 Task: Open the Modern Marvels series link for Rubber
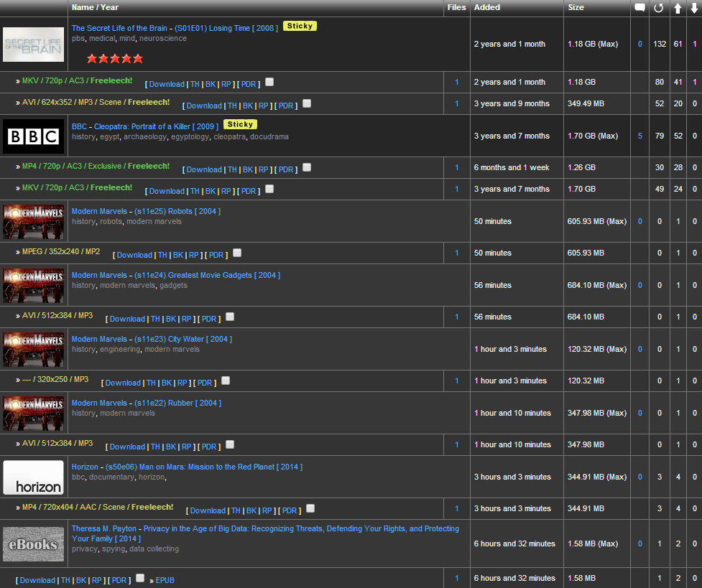pyautogui.click(x=99, y=403)
